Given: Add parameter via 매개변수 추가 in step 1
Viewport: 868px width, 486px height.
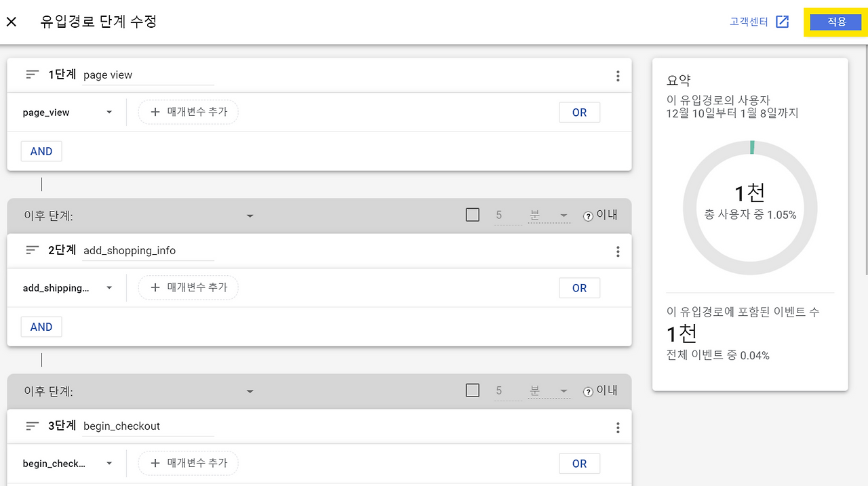Looking at the screenshot, I should tap(189, 113).
